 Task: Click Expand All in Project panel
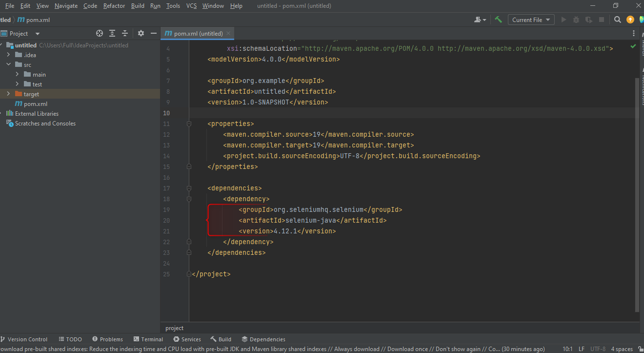[x=112, y=33]
